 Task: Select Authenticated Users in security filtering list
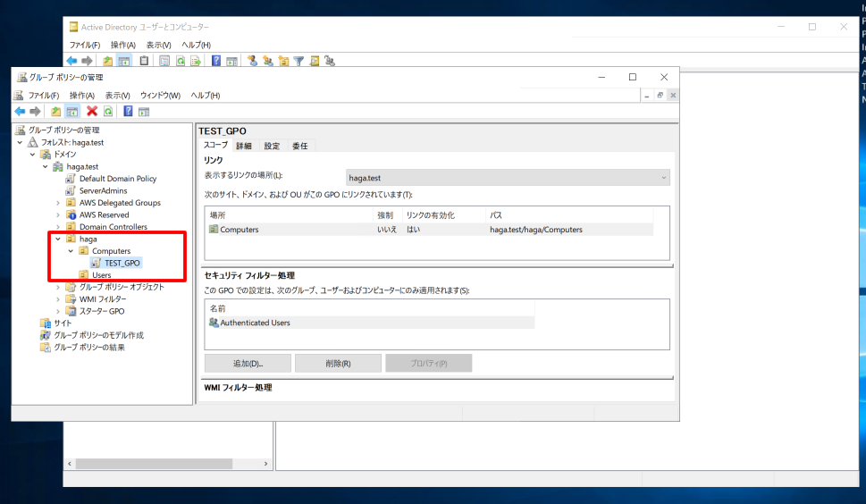371,323
